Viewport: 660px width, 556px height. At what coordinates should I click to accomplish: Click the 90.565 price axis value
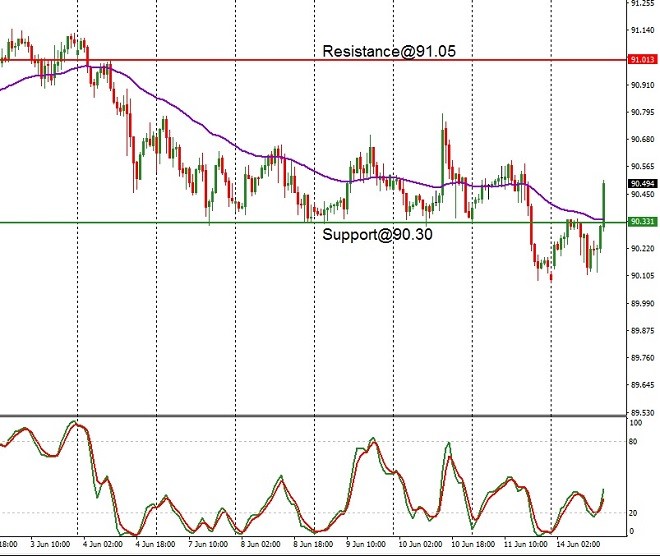pyautogui.click(x=642, y=167)
